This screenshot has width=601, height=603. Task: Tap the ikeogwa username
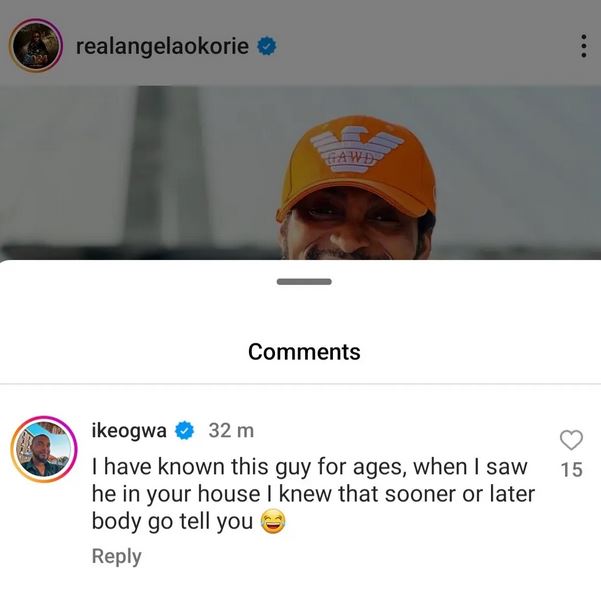click(x=128, y=431)
